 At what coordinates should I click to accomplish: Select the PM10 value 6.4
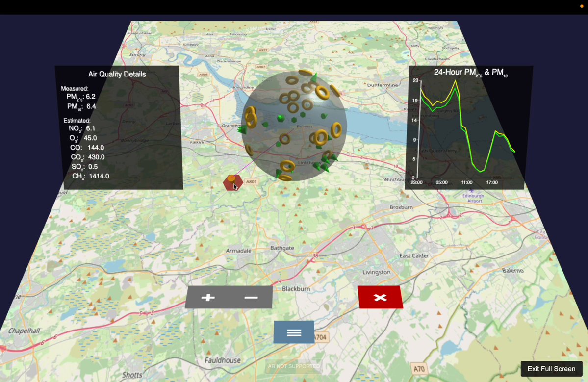[x=91, y=106]
